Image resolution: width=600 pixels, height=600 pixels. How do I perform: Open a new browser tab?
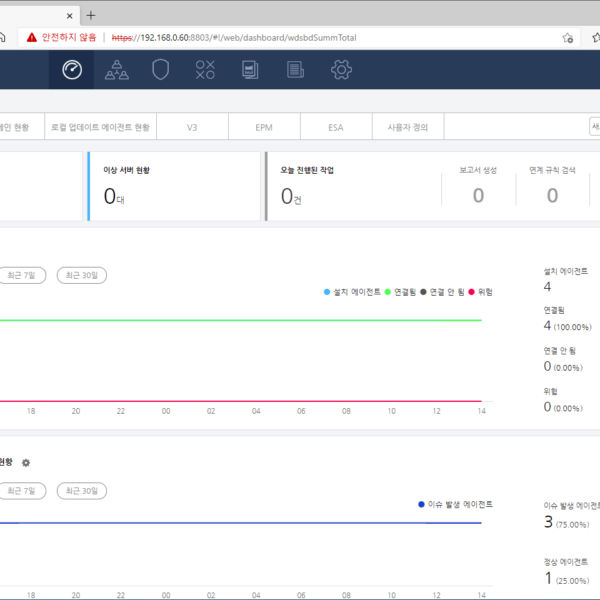tap(91, 15)
